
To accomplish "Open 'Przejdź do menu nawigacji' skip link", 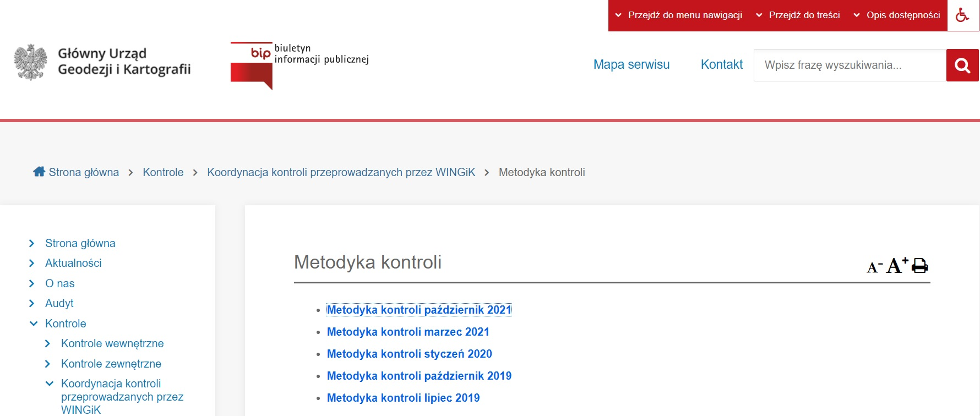I will pyautogui.click(x=679, y=15).
